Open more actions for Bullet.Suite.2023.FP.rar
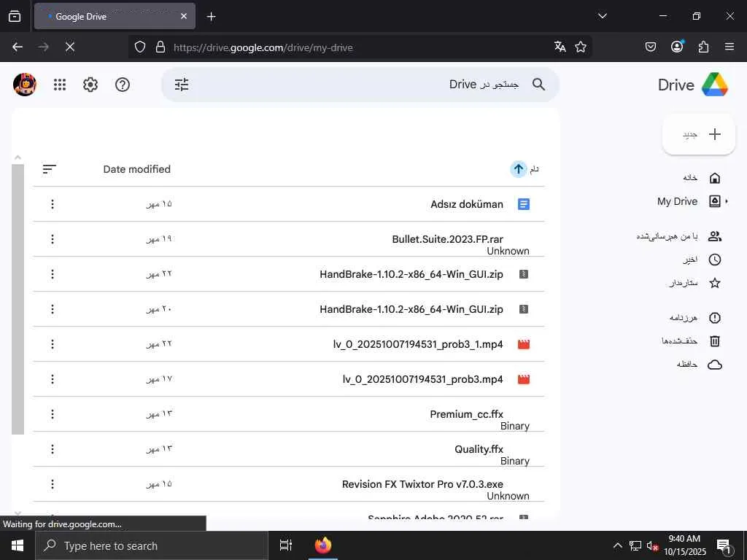The width and height of the screenshot is (747, 560). tap(53, 239)
